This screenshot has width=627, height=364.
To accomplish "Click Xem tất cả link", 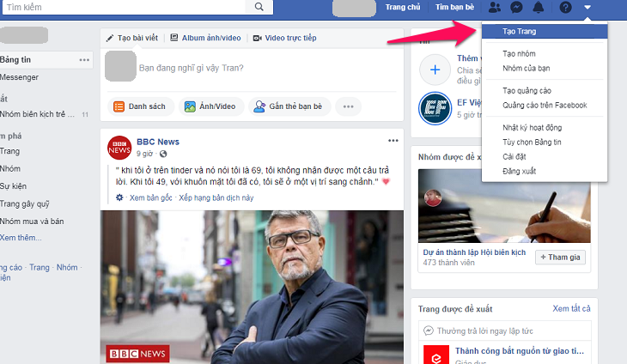I will coord(571,308).
